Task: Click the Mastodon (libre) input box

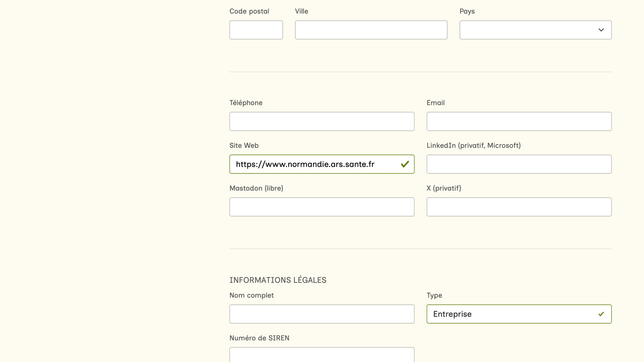Action: pos(321,207)
